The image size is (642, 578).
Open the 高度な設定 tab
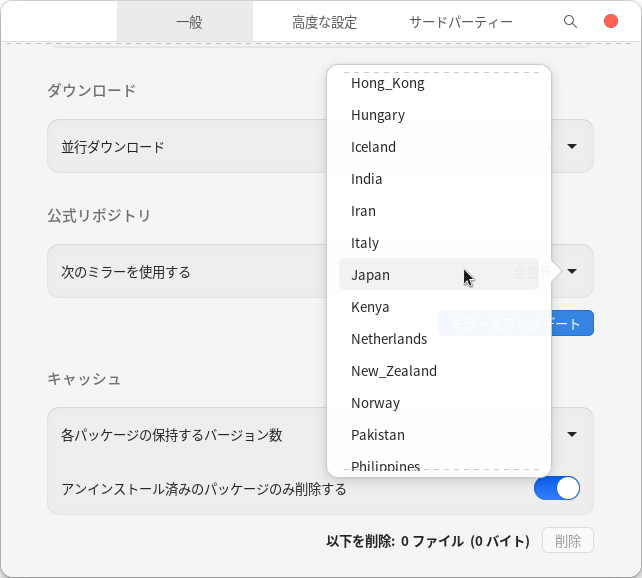click(x=324, y=22)
